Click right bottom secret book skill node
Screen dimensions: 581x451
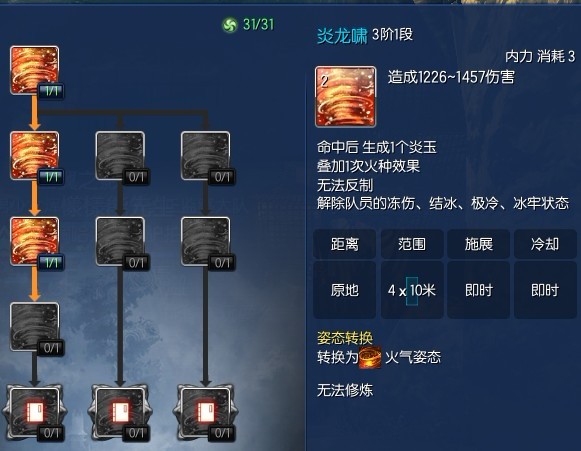(x=206, y=412)
